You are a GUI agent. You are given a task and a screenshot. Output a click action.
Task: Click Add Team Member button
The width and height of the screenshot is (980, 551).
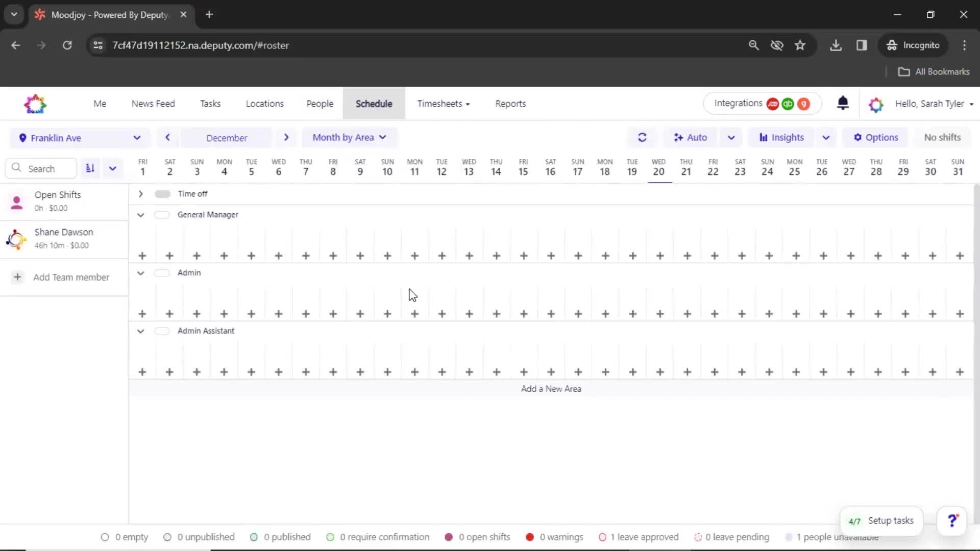tap(63, 277)
